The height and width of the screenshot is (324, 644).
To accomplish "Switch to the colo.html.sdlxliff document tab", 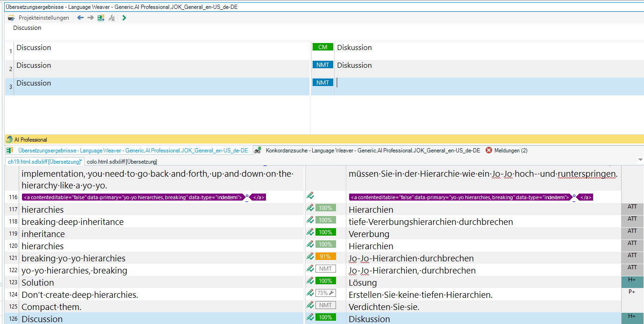I will point(122,162).
